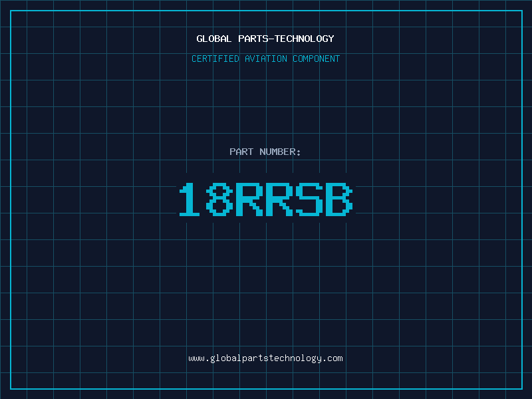Select the part number 18RRSB

coord(266,199)
